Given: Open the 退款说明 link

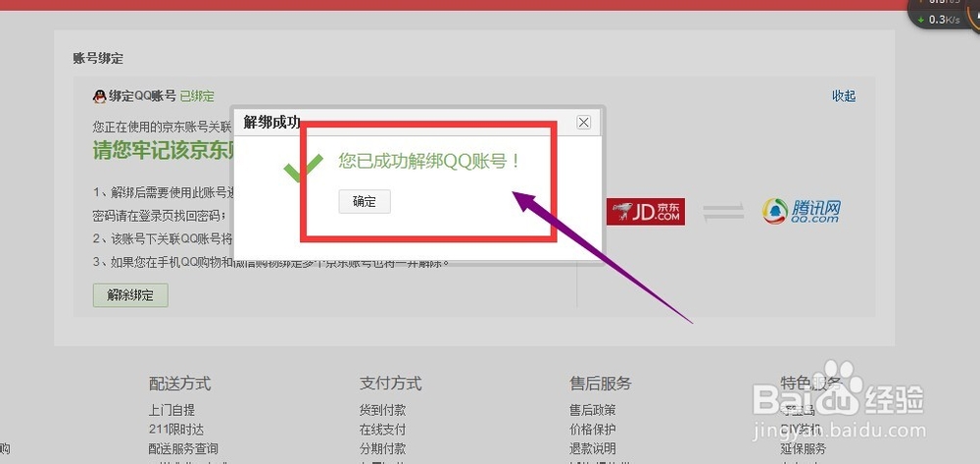Looking at the screenshot, I should pyautogui.click(x=593, y=449).
